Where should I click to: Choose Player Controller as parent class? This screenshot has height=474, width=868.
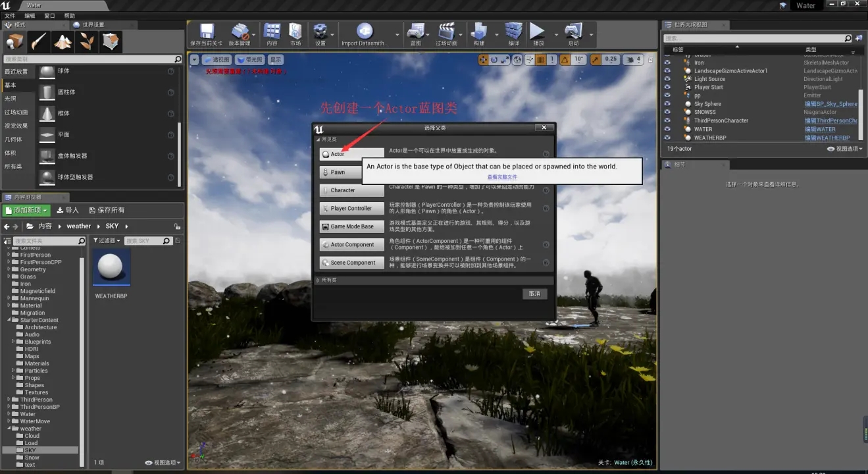[352, 208]
